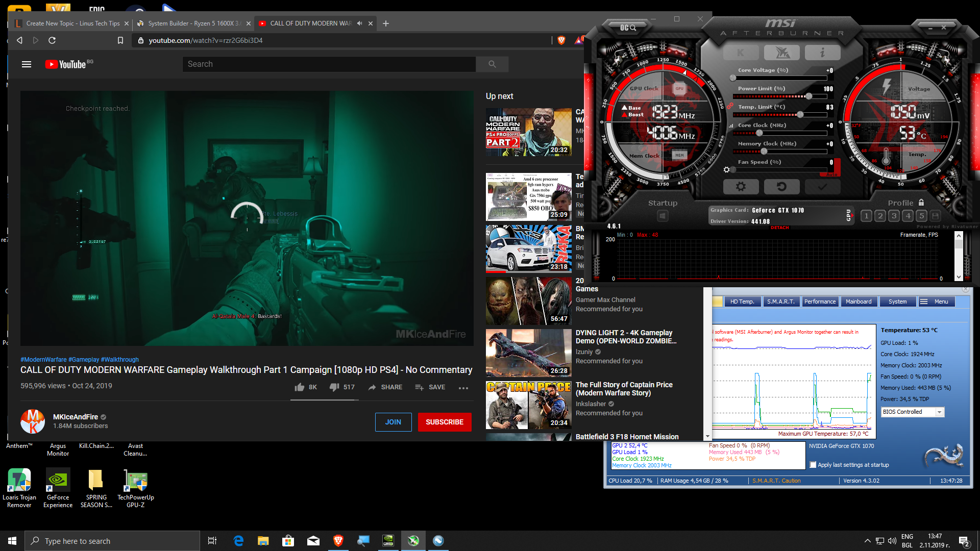Open Afterburner OC Scanner button
Image resolution: width=980 pixels, height=551 pixels.
click(x=628, y=28)
